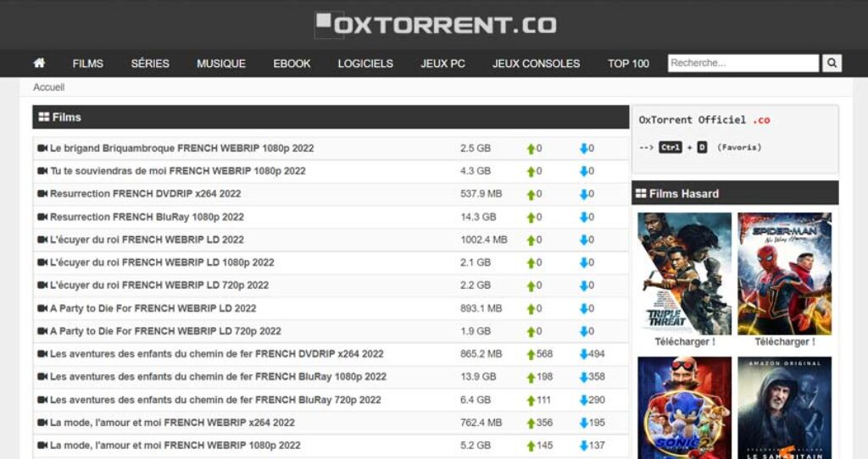Click blue leech arrow showing 290
Viewport: 868px width, 459px height.
click(583, 401)
